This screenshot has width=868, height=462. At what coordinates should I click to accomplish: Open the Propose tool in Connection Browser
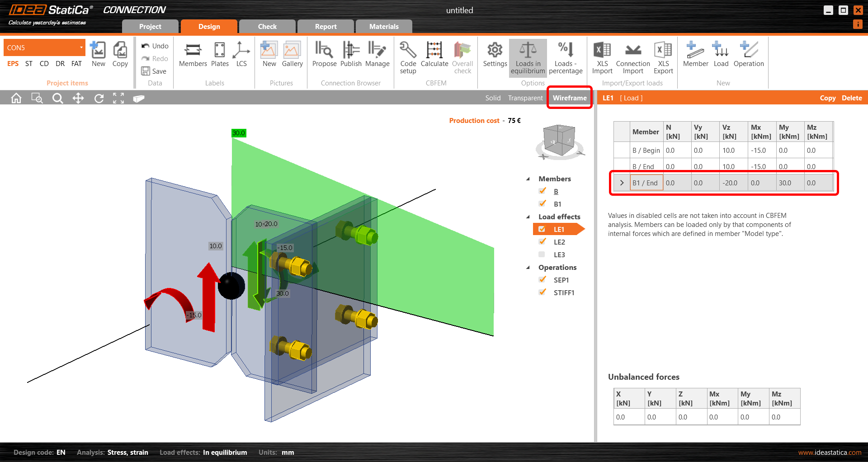[x=324, y=54]
